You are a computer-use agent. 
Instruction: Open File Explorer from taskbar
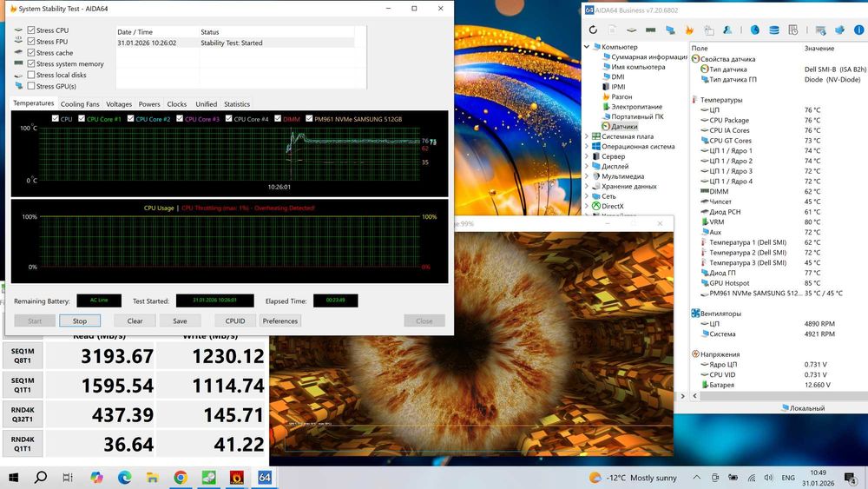(152, 478)
